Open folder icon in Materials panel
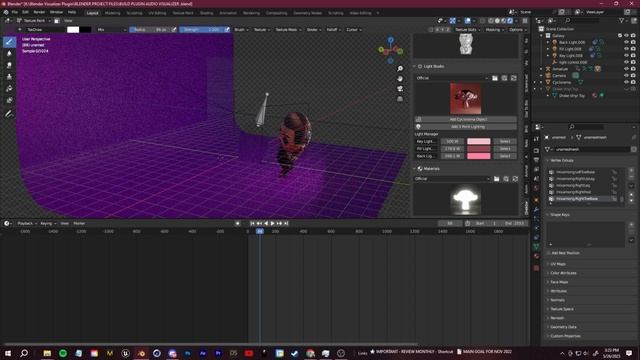 [x=497, y=179]
